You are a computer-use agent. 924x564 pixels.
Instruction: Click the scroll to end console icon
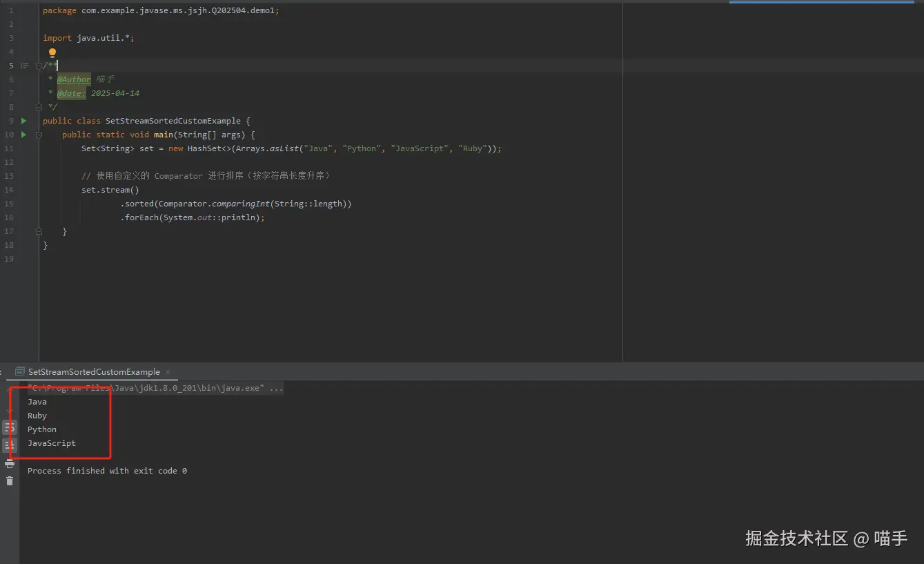[10, 445]
